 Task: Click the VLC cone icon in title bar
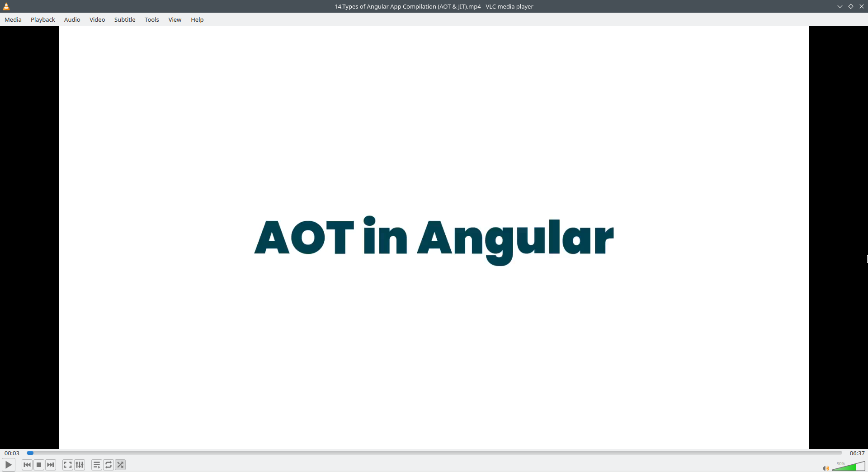click(x=6, y=6)
